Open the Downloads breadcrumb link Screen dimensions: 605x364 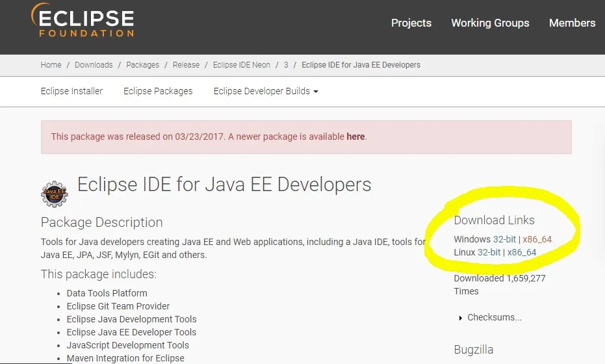[x=94, y=65]
